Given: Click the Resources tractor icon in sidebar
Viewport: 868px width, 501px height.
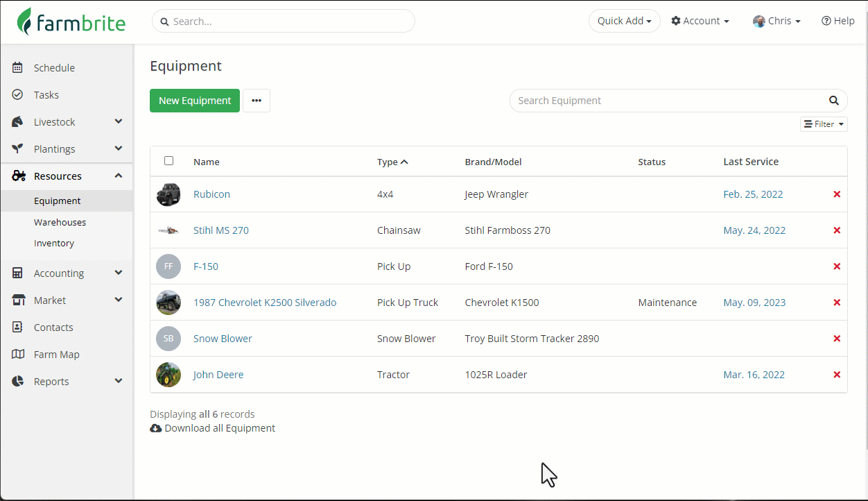Looking at the screenshot, I should [x=19, y=176].
